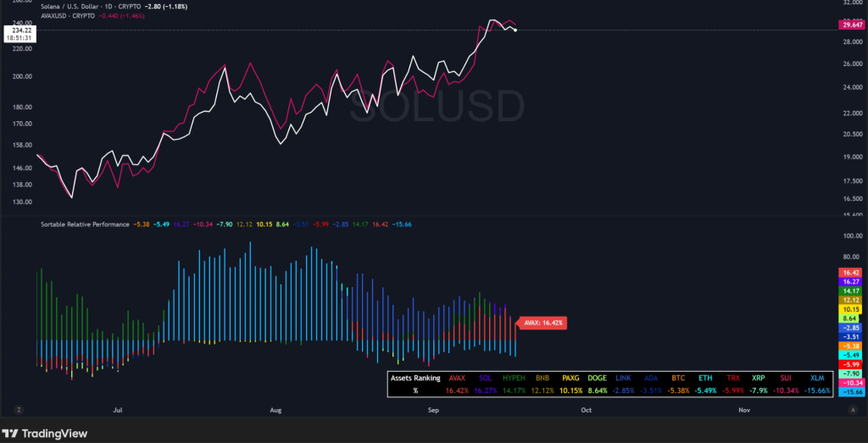Click SOL in the Assets Ranking table

pyautogui.click(x=485, y=378)
